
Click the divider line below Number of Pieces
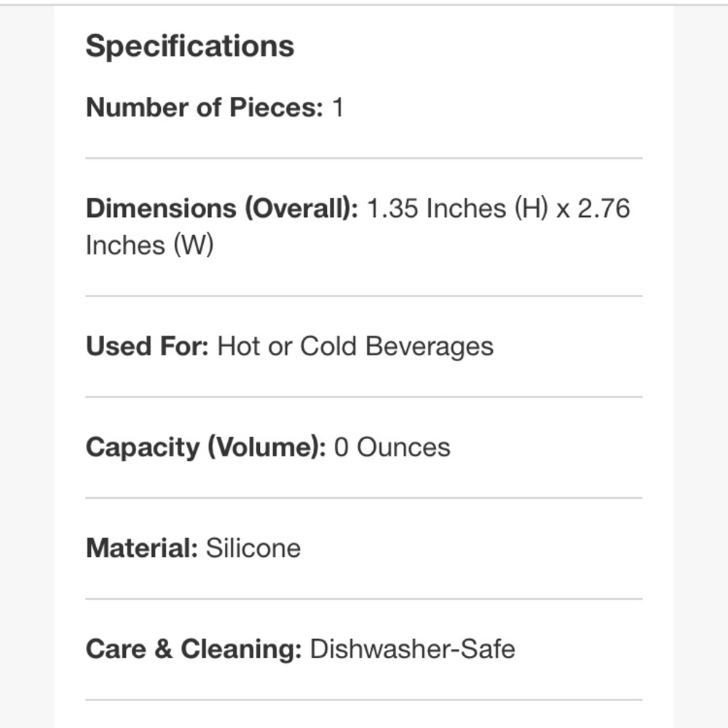pyautogui.click(x=364, y=158)
